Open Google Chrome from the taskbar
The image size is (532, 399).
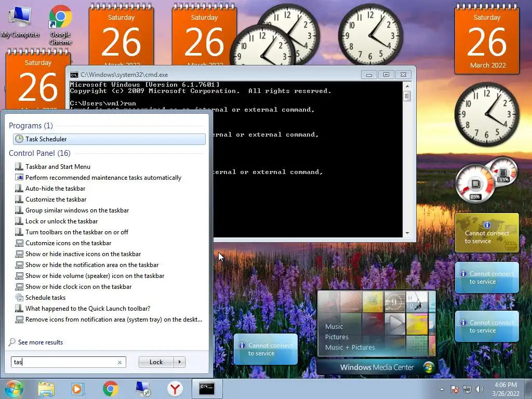click(x=110, y=389)
